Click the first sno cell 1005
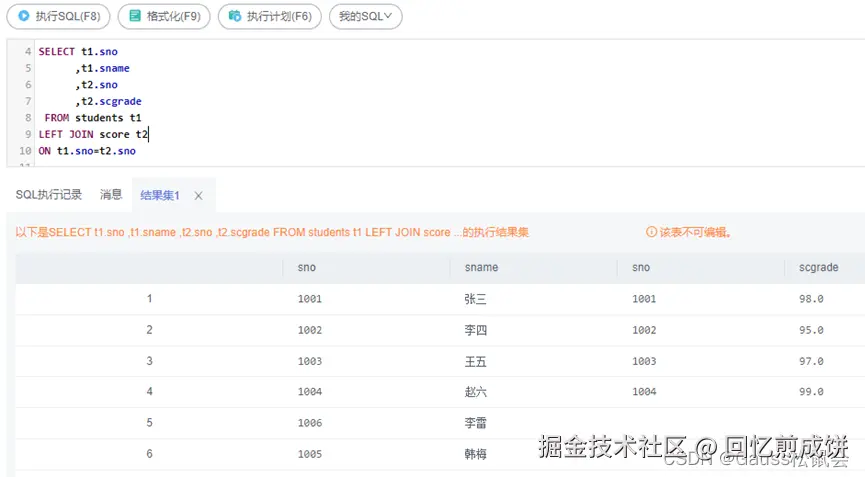 click(x=309, y=454)
